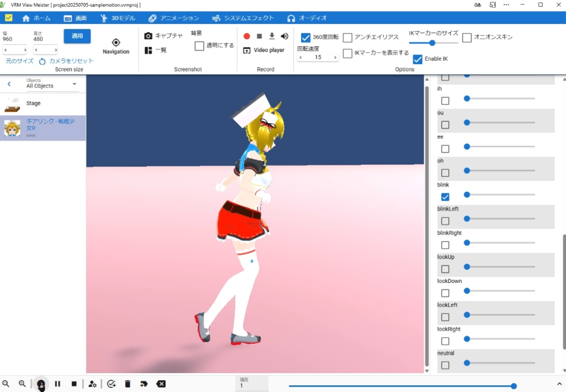This screenshot has width=566, height=392.
Task: Click the zoom out magnifier icon
Action: tap(6, 384)
